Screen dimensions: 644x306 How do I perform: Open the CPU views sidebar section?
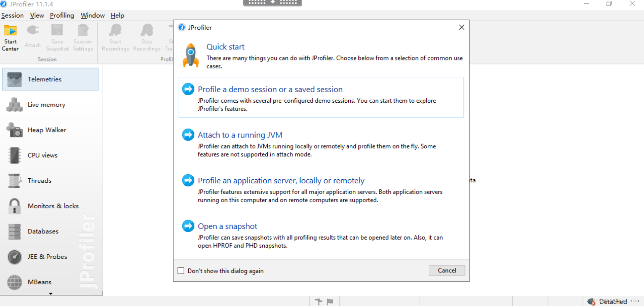click(50, 155)
